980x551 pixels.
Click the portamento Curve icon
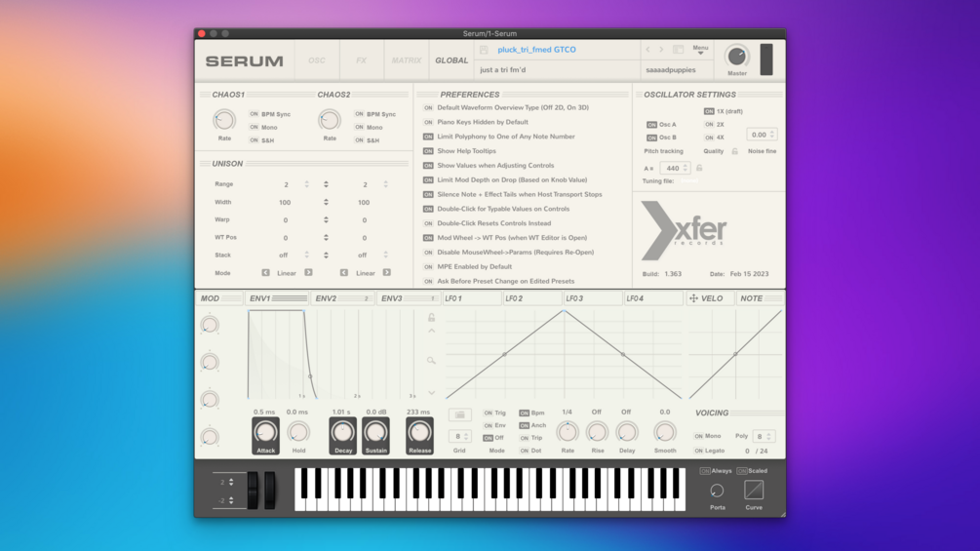click(754, 491)
